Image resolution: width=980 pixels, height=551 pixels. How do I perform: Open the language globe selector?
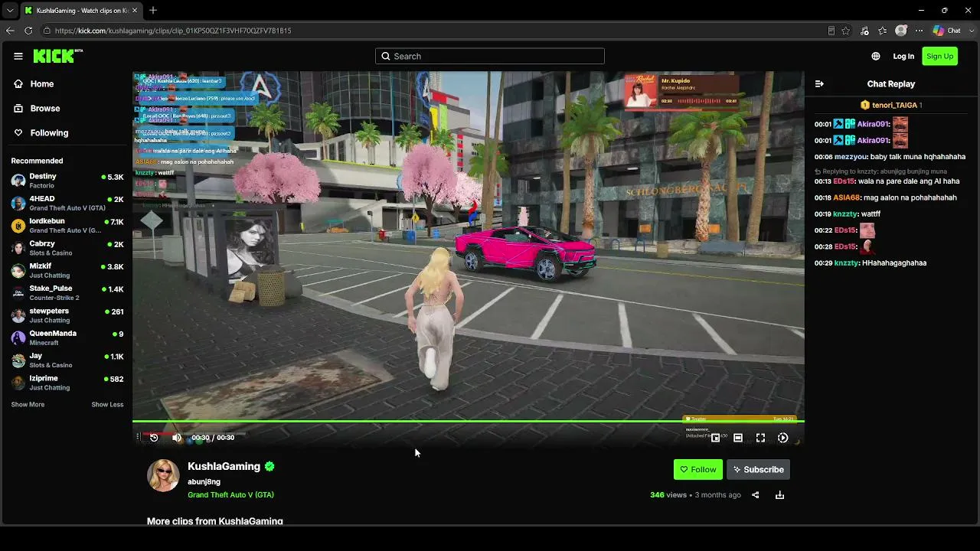click(876, 56)
